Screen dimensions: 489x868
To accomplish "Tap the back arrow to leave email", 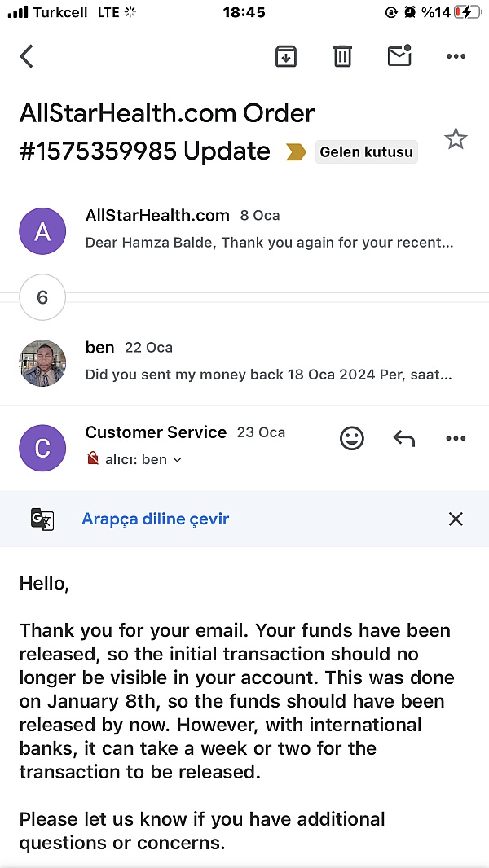I will pyautogui.click(x=27, y=56).
